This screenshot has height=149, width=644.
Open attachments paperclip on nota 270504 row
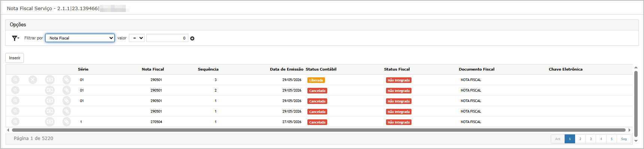click(67, 122)
